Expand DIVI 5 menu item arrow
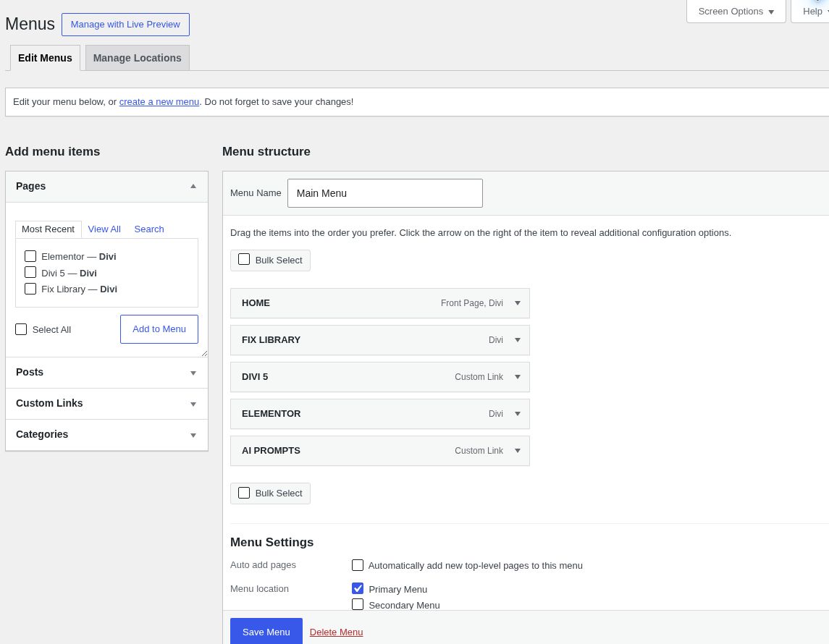 [x=518, y=377]
